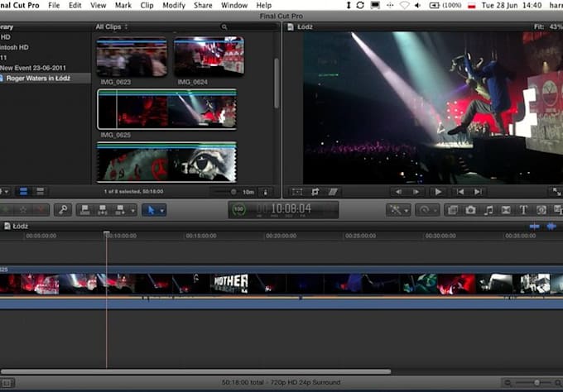Open the Retime dropdown arrow
The image size is (563, 392).
coord(435,210)
